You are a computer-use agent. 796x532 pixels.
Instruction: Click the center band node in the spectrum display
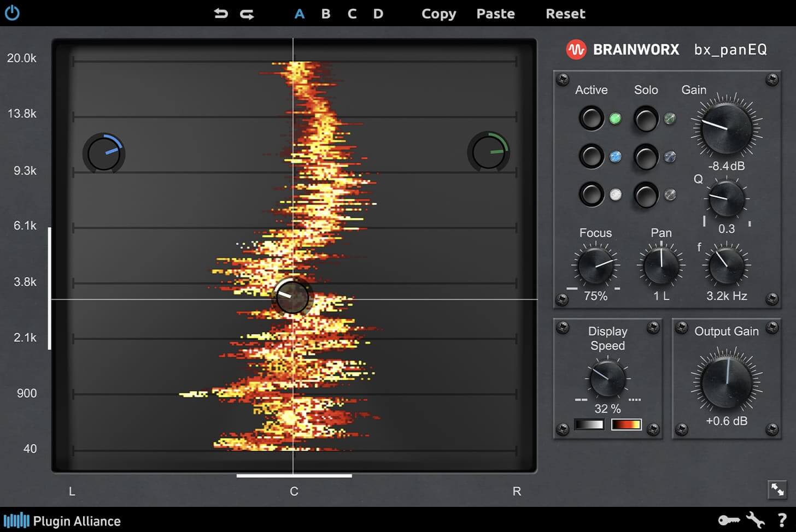(x=292, y=298)
